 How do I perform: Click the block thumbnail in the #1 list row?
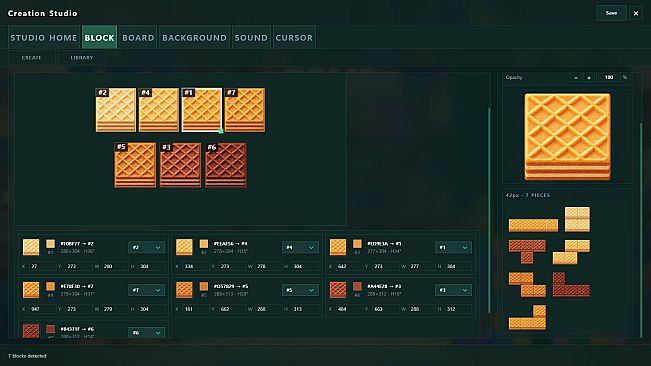338,247
